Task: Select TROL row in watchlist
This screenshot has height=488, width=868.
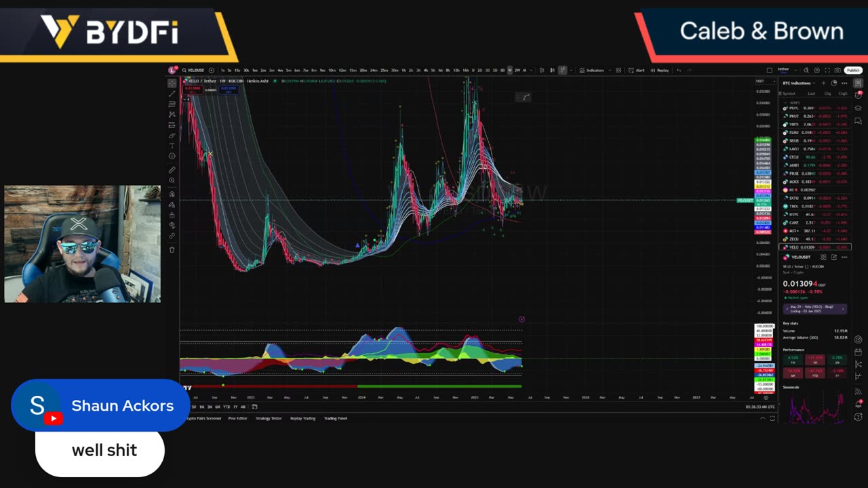Action: [816, 206]
